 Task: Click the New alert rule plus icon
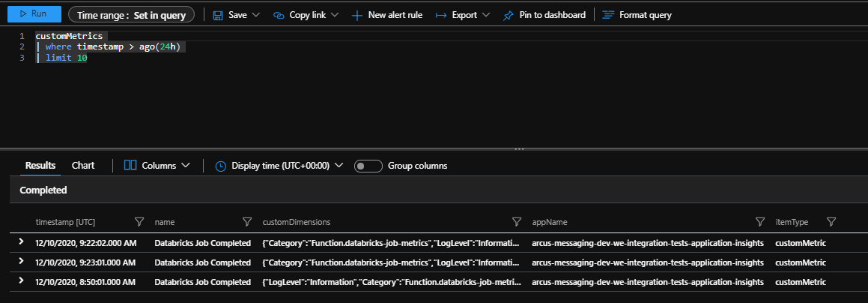(x=357, y=15)
